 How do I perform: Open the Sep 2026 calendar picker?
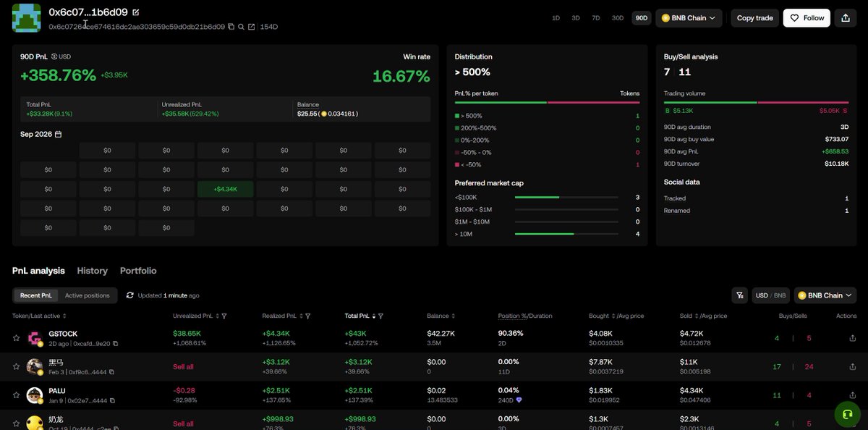pyautogui.click(x=58, y=135)
